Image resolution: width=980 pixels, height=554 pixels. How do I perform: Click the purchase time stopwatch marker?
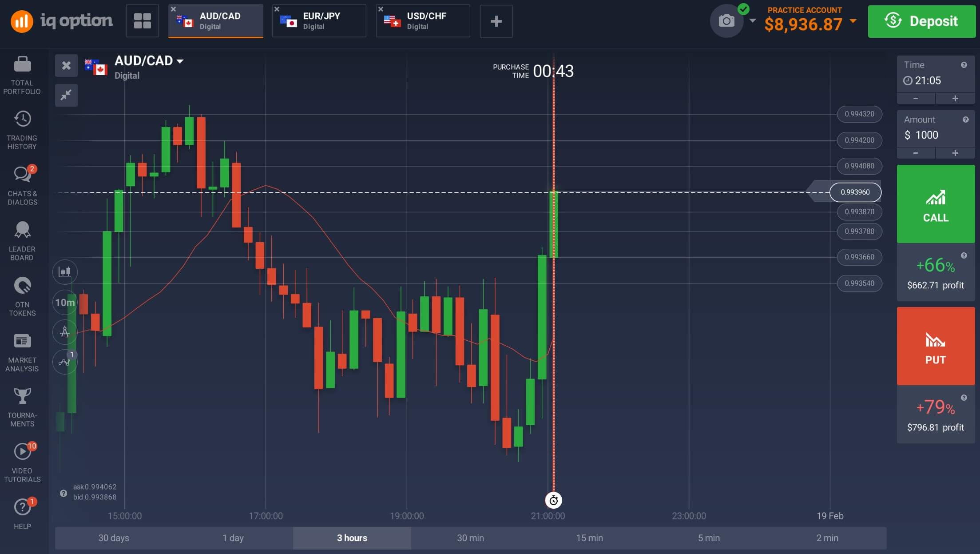(x=553, y=501)
